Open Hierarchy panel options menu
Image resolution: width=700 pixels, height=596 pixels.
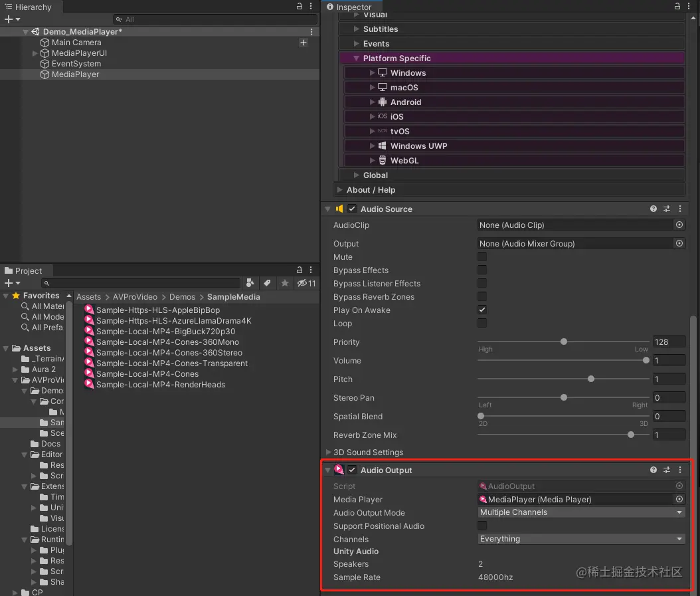311,6
